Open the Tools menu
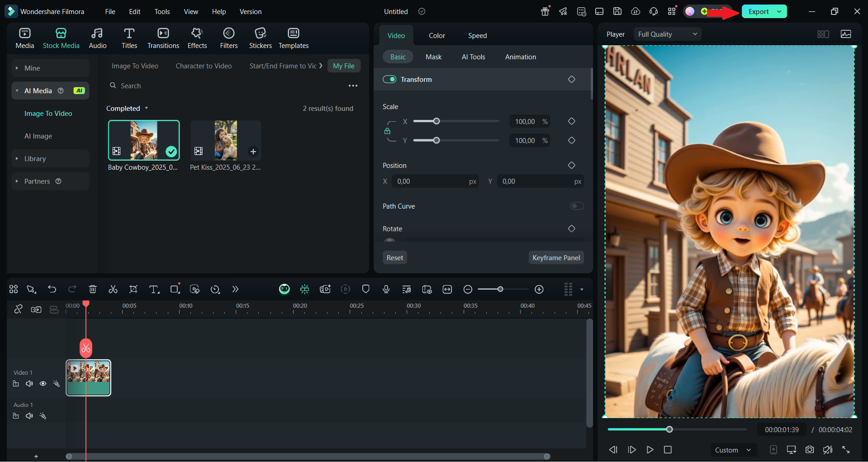 tap(162, 11)
